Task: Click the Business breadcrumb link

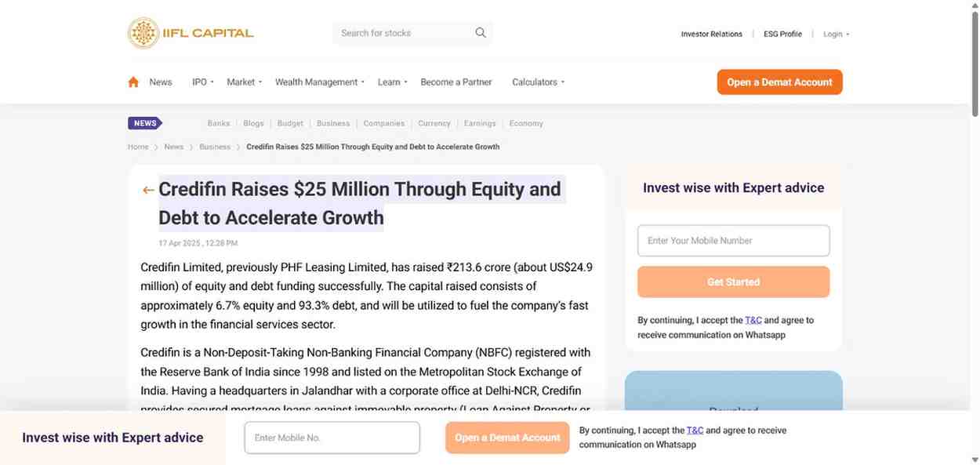Action: pos(214,147)
